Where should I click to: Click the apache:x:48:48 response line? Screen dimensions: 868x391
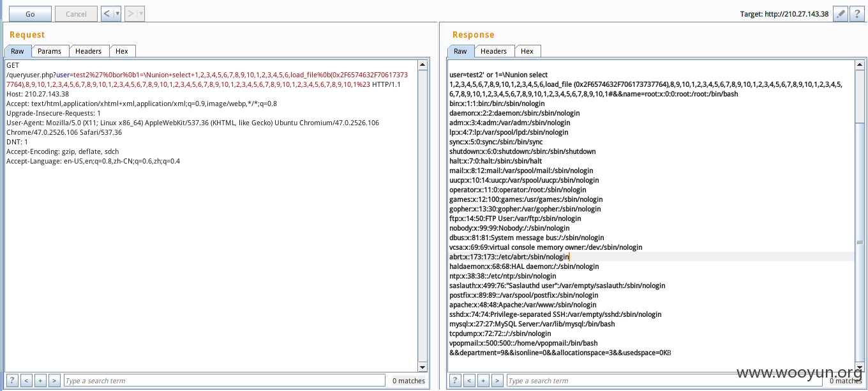tap(523, 305)
